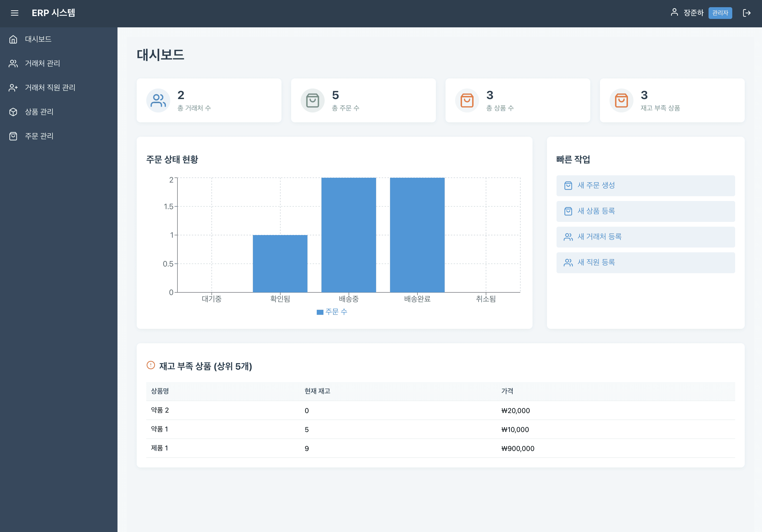Click the 총 거래처 수 card label

(194, 108)
